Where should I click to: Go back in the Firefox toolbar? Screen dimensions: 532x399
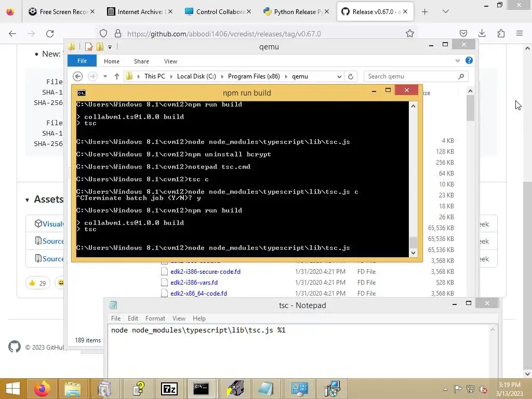(x=12, y=33)
